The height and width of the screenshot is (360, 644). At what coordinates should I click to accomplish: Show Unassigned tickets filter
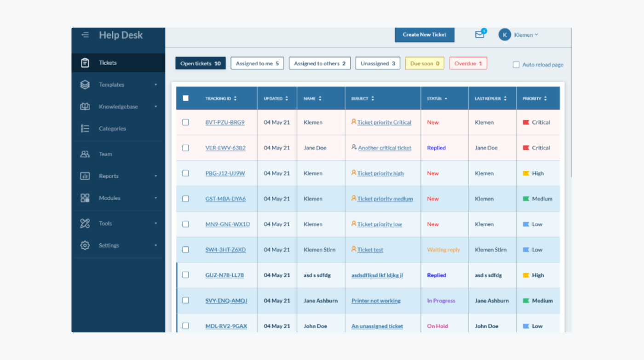378,63
